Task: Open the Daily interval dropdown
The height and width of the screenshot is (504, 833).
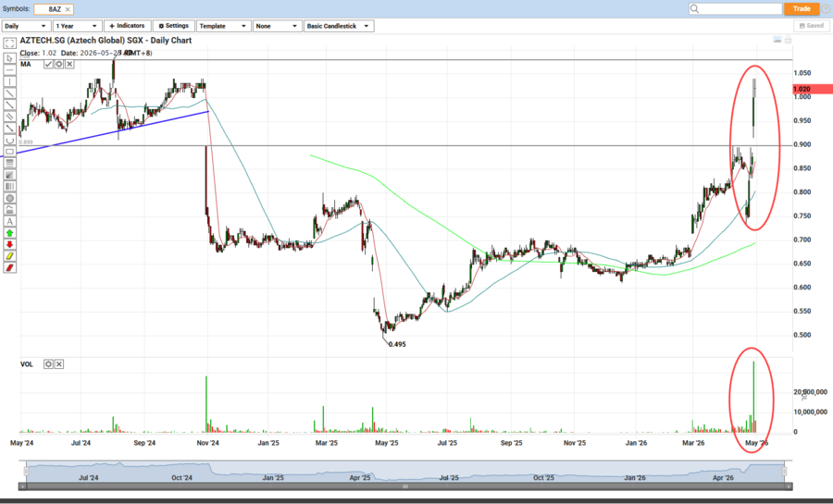Action: (26, 26)
